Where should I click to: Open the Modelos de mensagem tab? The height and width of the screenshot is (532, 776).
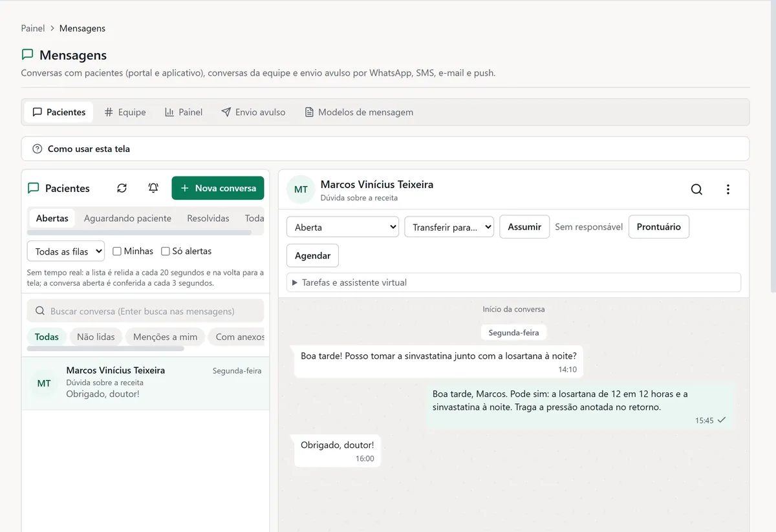[x=359, y=112]
